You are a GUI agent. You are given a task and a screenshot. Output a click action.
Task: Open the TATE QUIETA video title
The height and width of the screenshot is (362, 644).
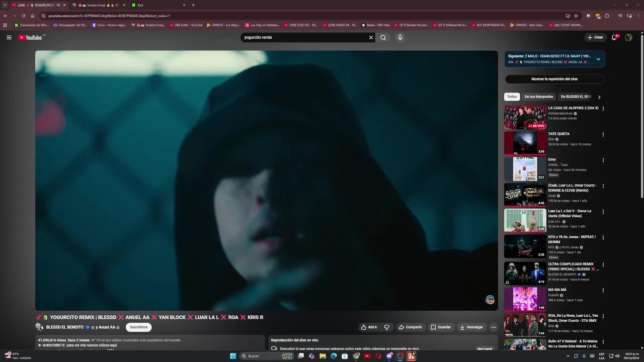[559, 134]
